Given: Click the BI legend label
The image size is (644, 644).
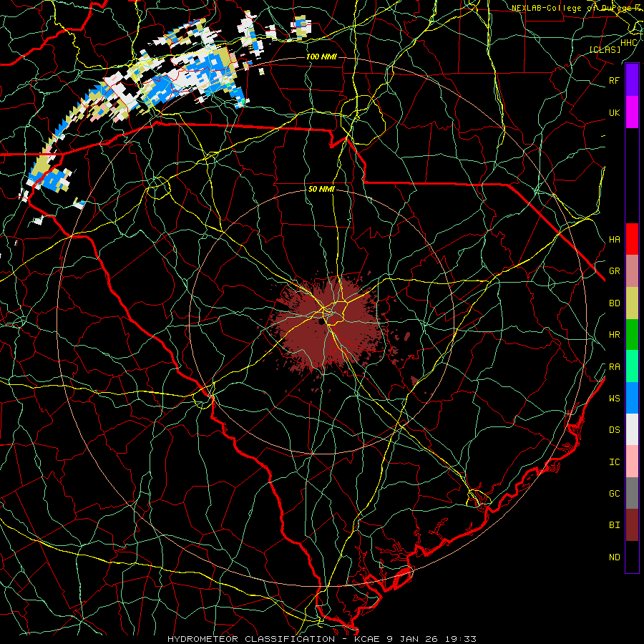Looking at the screenshot, I should [614, 525].
